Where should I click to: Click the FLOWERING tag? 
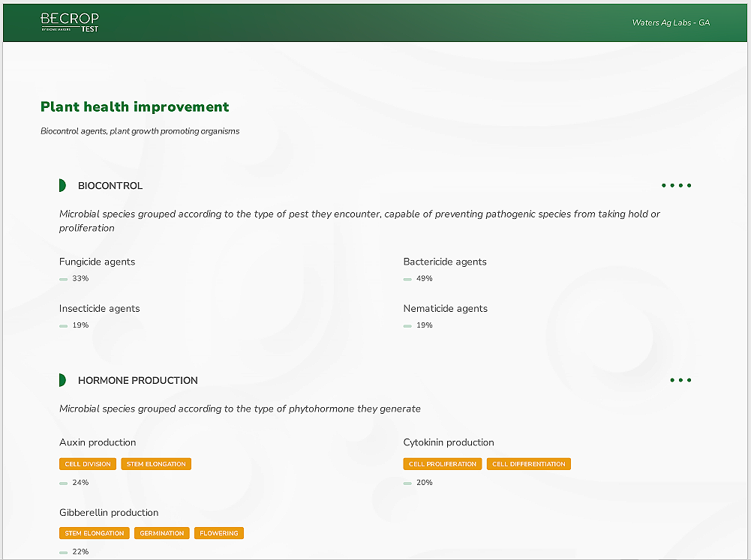coord(219,533)
